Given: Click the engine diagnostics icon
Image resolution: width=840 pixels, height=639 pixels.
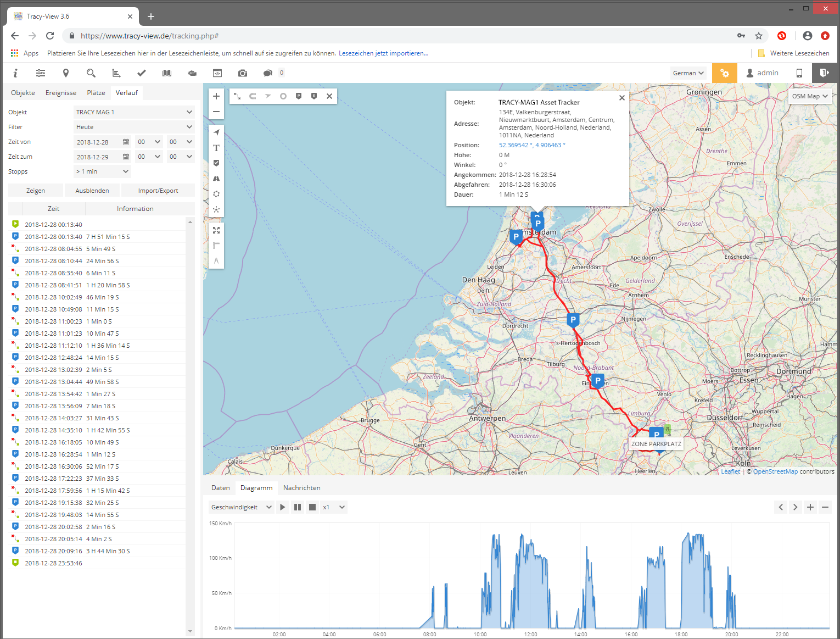Looking at the screenshot, I should 192,73.
